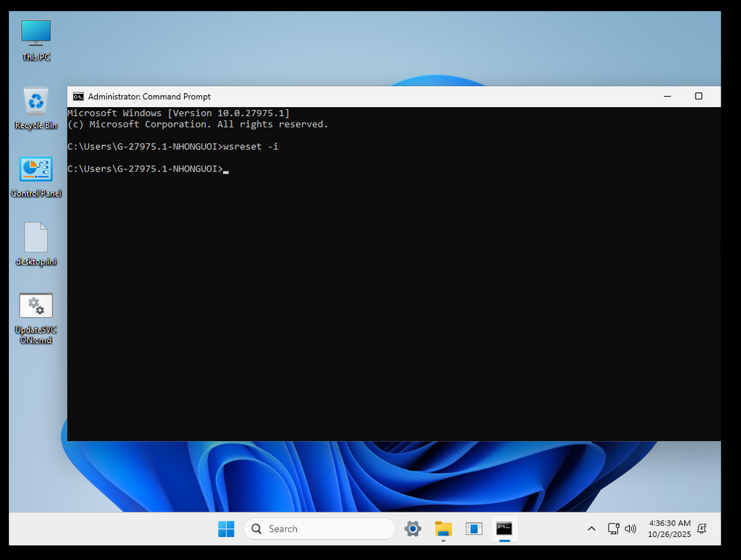Click the volume speaker tray icon

pyautogui.click(x=630, y=528)
